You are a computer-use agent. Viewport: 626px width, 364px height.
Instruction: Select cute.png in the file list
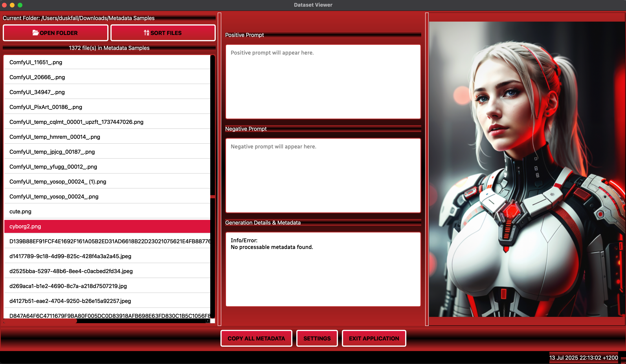(20, 211)
